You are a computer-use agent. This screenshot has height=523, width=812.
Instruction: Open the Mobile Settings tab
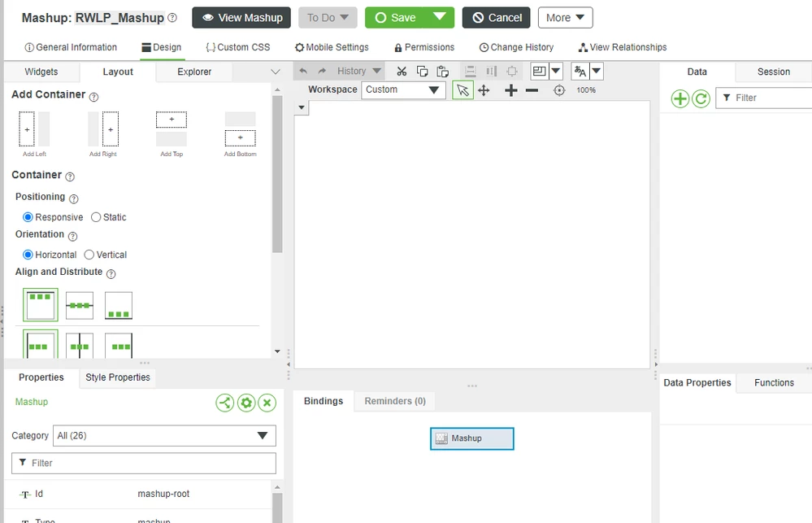tap(332, 47)
